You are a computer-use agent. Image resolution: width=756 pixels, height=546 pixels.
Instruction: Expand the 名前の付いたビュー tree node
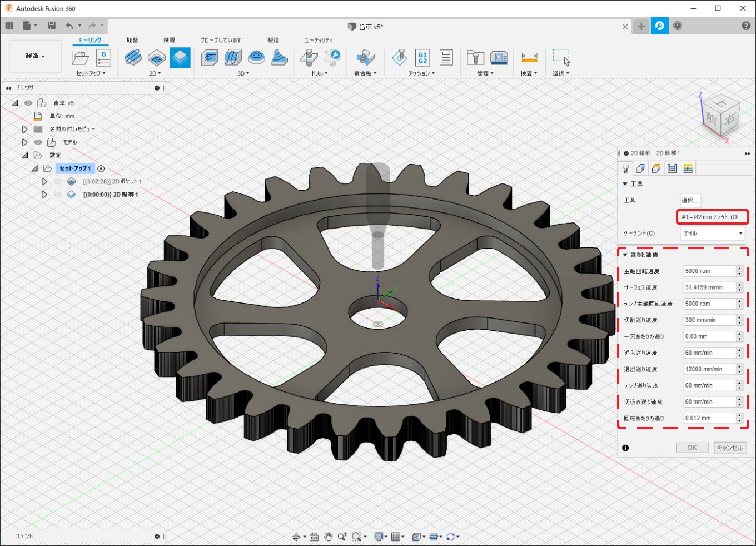pos(25,129)
